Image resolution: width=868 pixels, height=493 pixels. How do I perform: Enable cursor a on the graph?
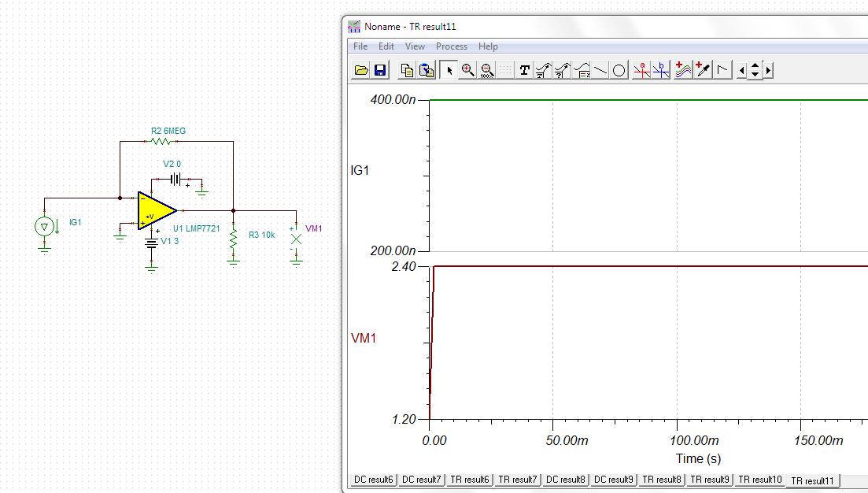pos(641,70)
